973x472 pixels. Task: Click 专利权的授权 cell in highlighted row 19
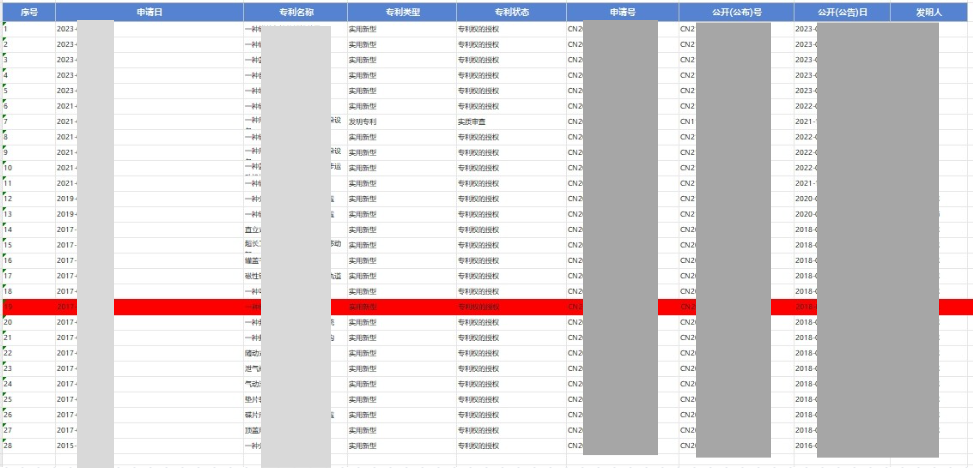pyautogui.click(x=511, y=307)
